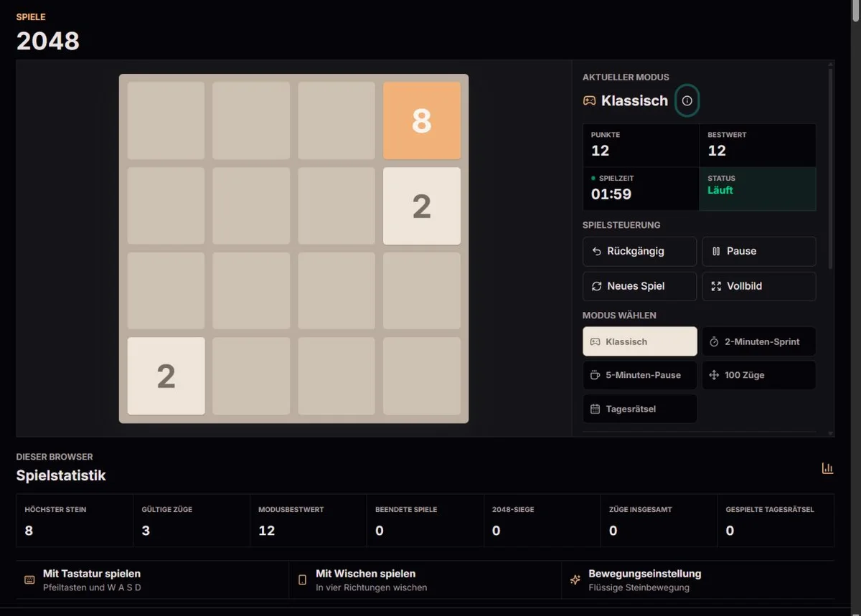Switch to 2-Minuten-Sprint mode
The image size is (861, 616).
click(x=759, y=341)
